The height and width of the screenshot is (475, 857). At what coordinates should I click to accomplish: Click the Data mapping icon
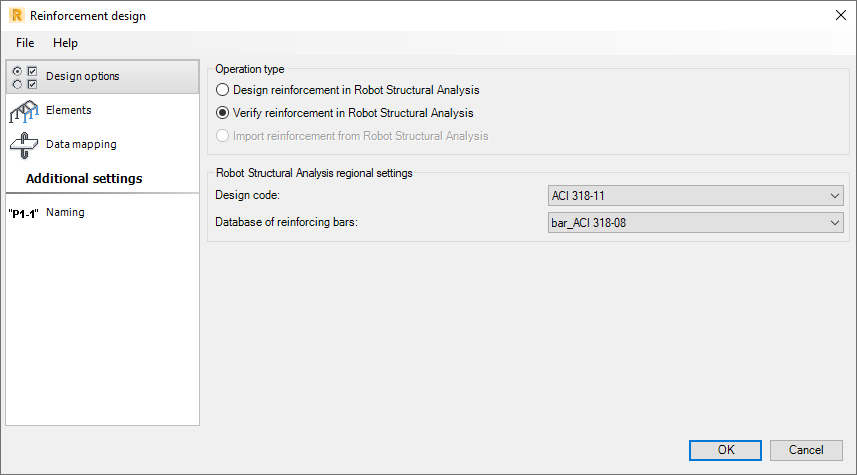[x=24, y=145]
